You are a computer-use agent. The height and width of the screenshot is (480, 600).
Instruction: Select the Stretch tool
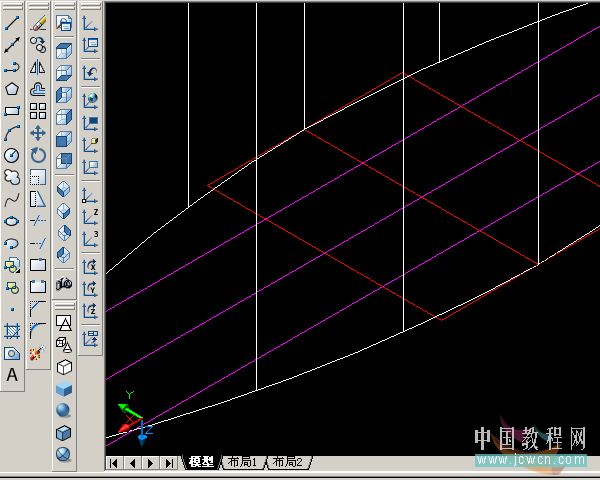click(38, 199)
